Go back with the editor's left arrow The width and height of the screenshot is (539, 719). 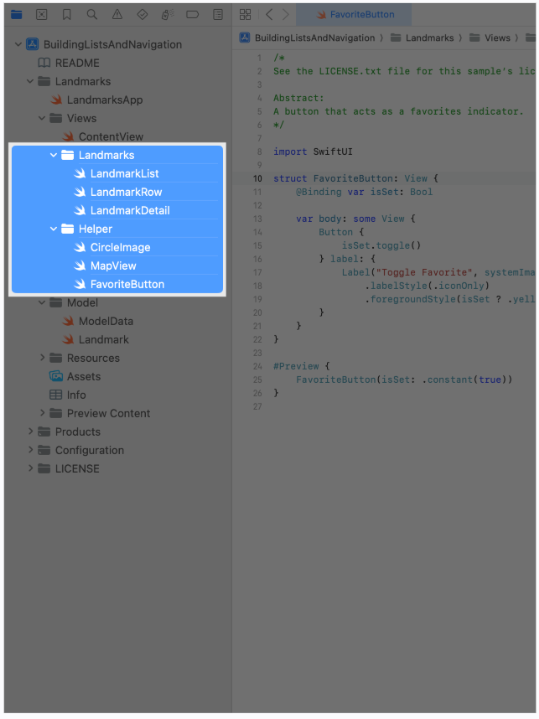tap(269, 15)
